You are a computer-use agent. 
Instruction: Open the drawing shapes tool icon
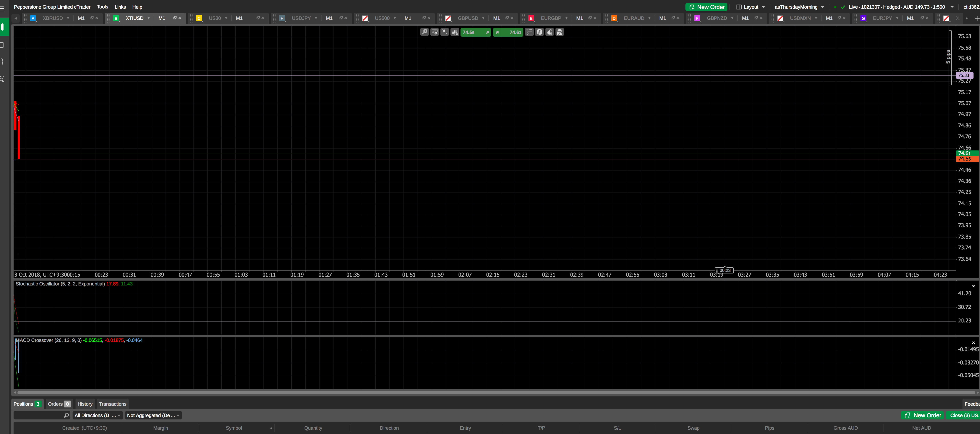560,32
